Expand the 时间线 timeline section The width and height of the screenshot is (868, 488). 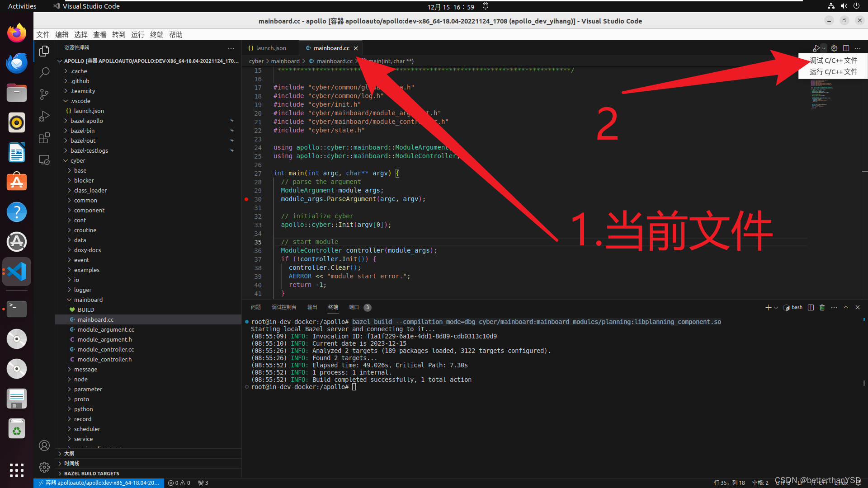click(148, 463)
